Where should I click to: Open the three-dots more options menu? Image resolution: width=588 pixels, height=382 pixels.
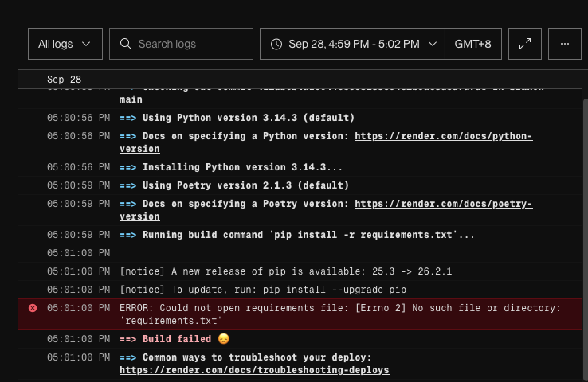[x=564, y=44]
